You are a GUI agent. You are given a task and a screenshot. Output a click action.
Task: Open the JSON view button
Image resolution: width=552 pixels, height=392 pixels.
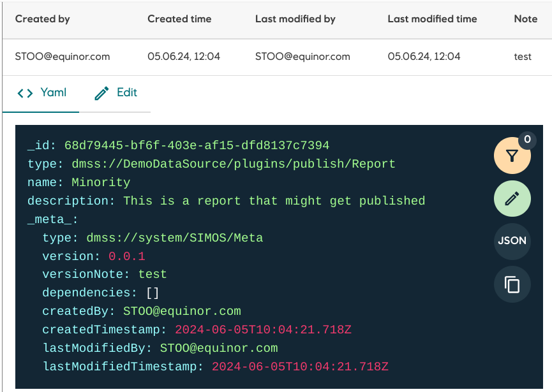512,242
